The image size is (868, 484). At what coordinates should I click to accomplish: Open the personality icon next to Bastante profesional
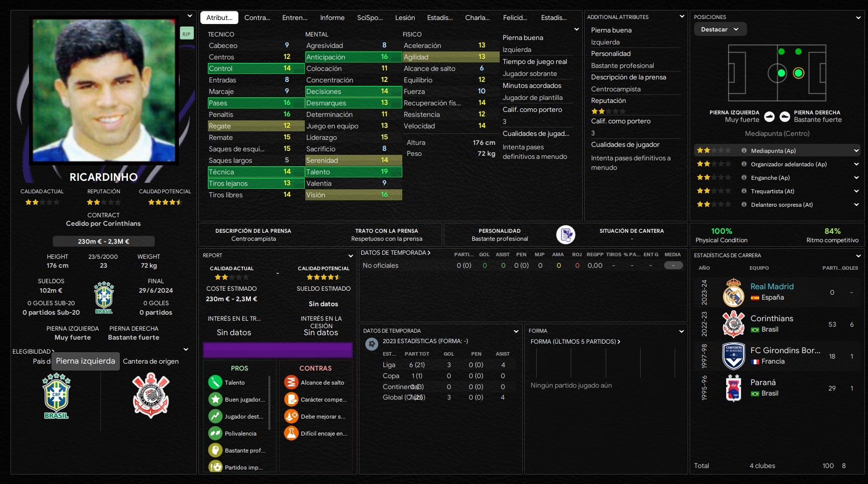pos(566,234)
